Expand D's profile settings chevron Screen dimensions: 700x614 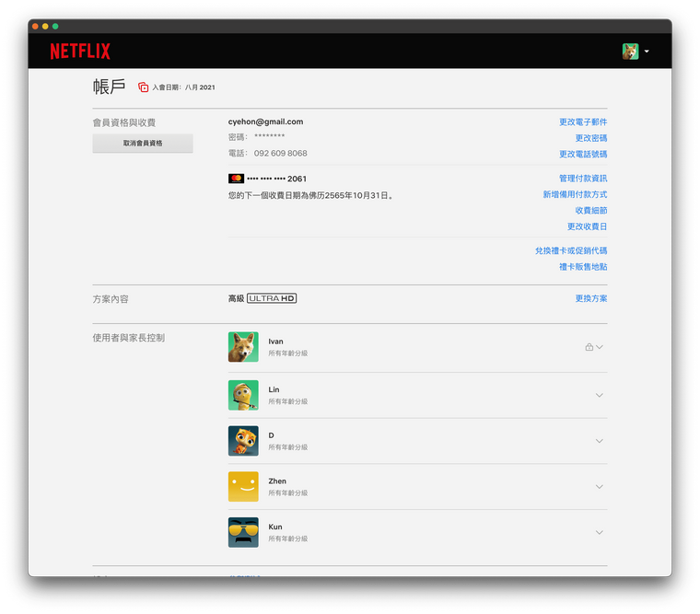600,441
